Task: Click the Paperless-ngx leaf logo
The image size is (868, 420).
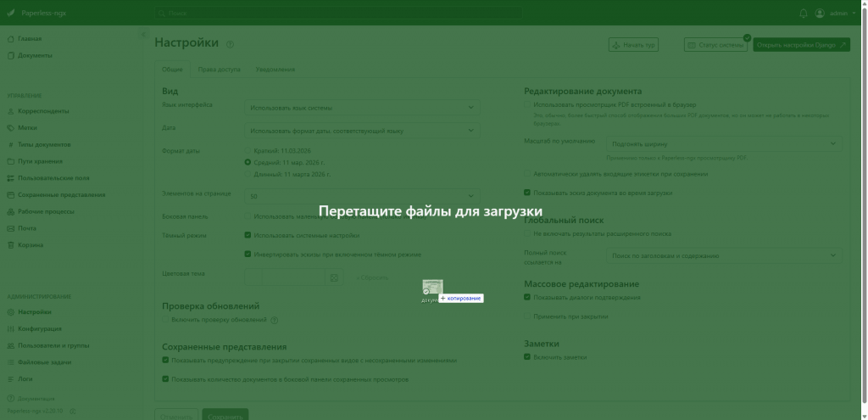Action: point(10,14)
